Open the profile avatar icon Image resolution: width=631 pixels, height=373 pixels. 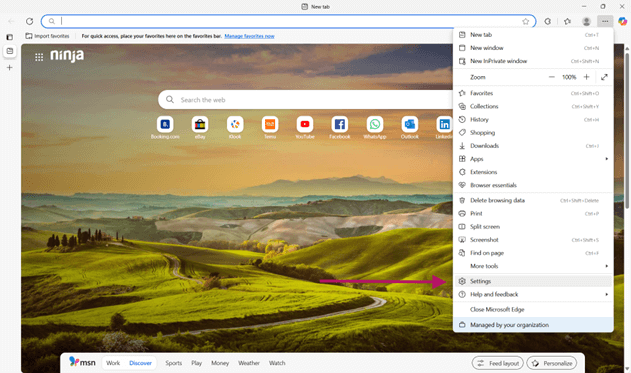(x=586, y=21)
